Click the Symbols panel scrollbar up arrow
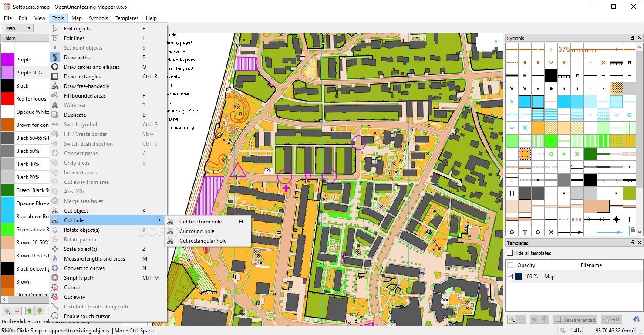644x335 pixels. (640, 46)
